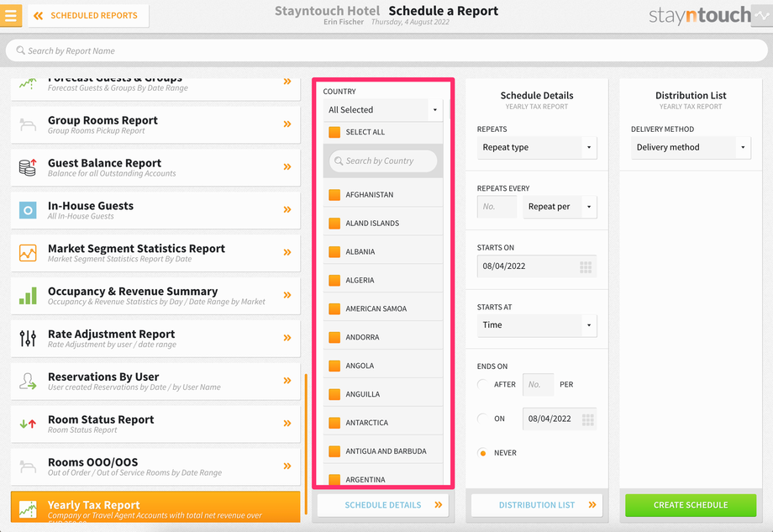Click the Rooms OOO/OOS row arrow
The width and height of the screenshot is (773, 532).
point(287,466)
